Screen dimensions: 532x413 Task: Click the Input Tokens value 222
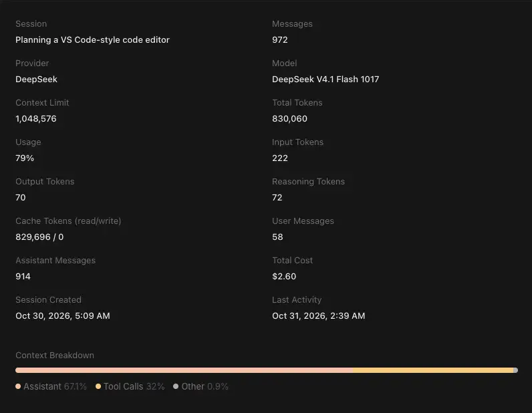tap(280, 158)
